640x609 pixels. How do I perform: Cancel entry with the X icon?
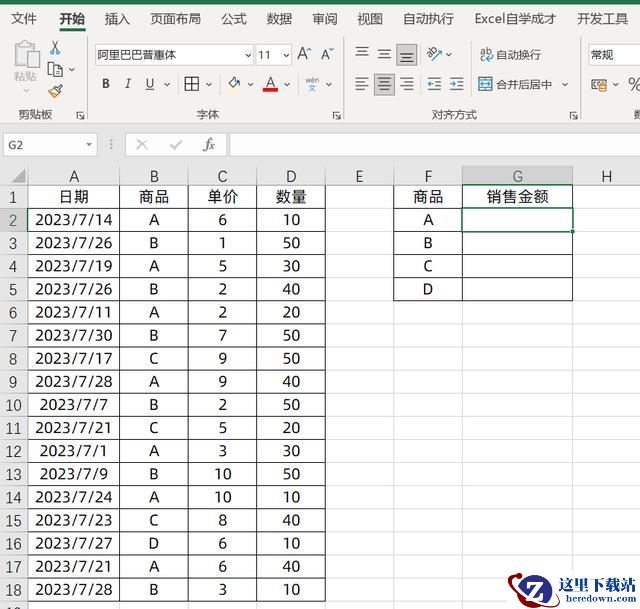pos(142,144)
